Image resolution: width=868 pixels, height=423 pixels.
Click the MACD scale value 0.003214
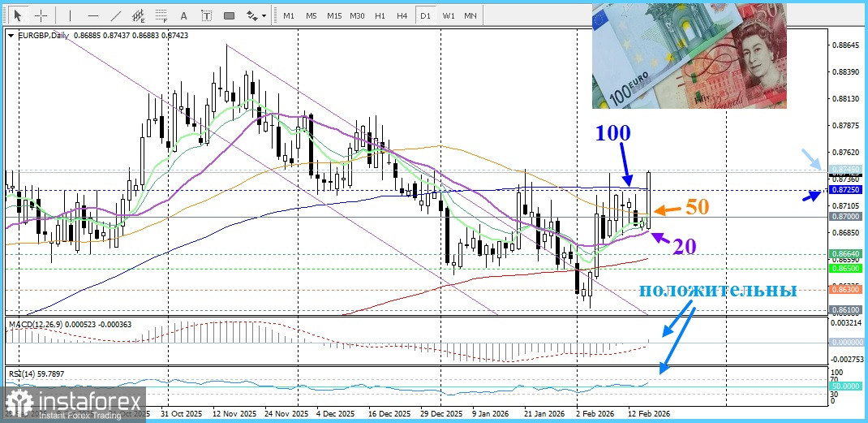[x=845, y=322]
